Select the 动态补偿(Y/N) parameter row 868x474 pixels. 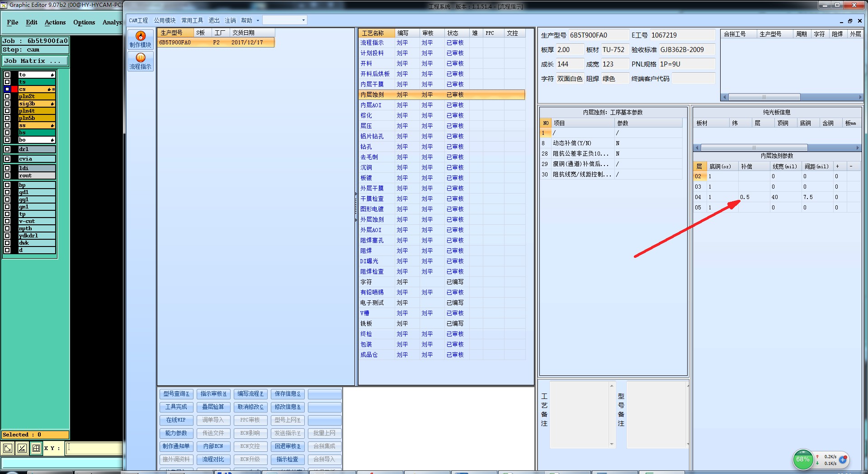pyautogui.click(x=611, y=143)
